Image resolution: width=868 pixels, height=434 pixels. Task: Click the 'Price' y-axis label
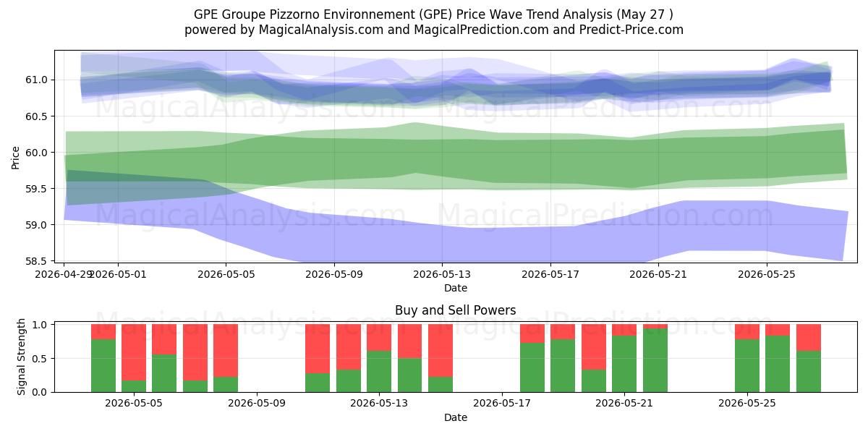(16, 156)
